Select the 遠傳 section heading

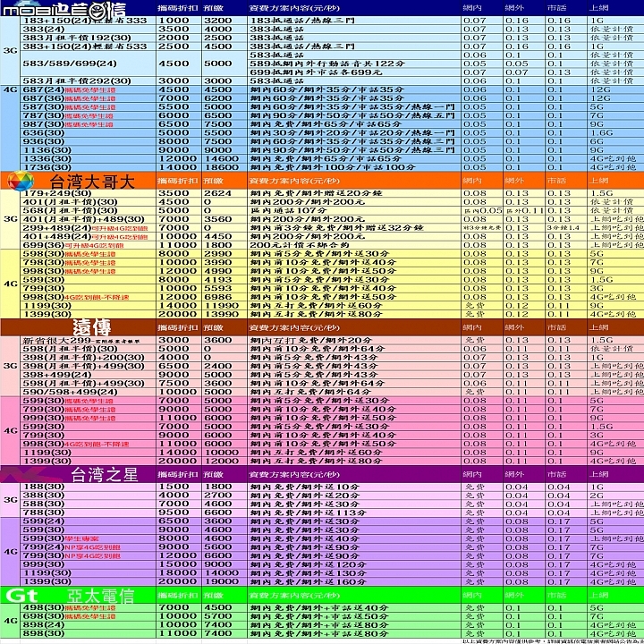91,327
